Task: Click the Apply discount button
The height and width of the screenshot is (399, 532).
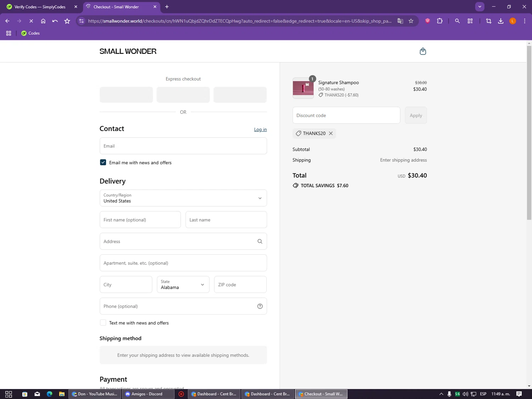Action: [x=416, y=115]
